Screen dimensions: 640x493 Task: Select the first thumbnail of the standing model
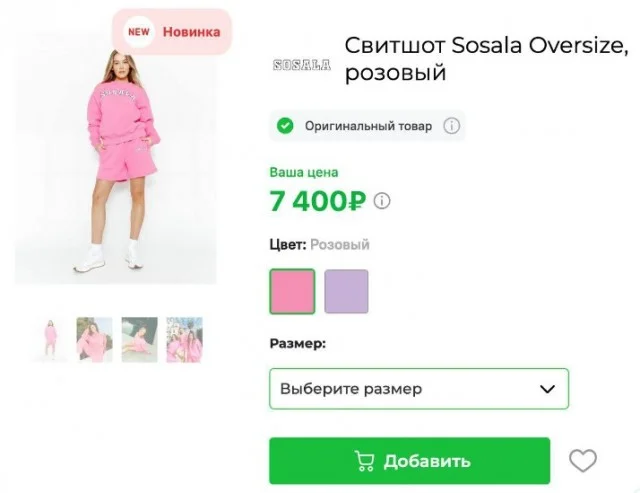pos(49,340)
